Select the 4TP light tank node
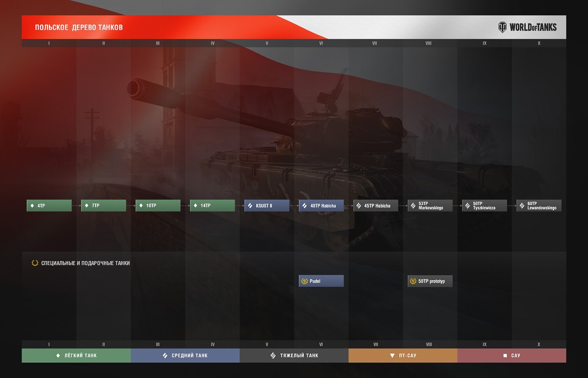 pos(49,206)
